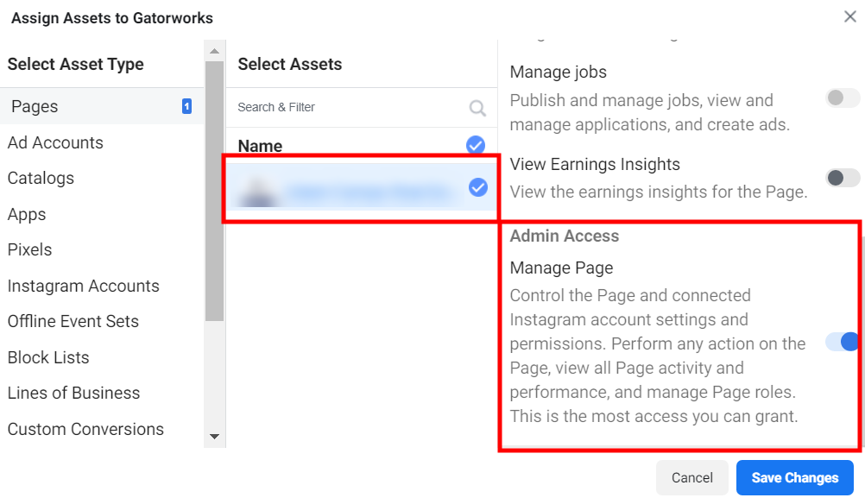The width and height of the screenshot is (865, 504).
Task: Click the Pages count badge
Action: tap(186, 106)
